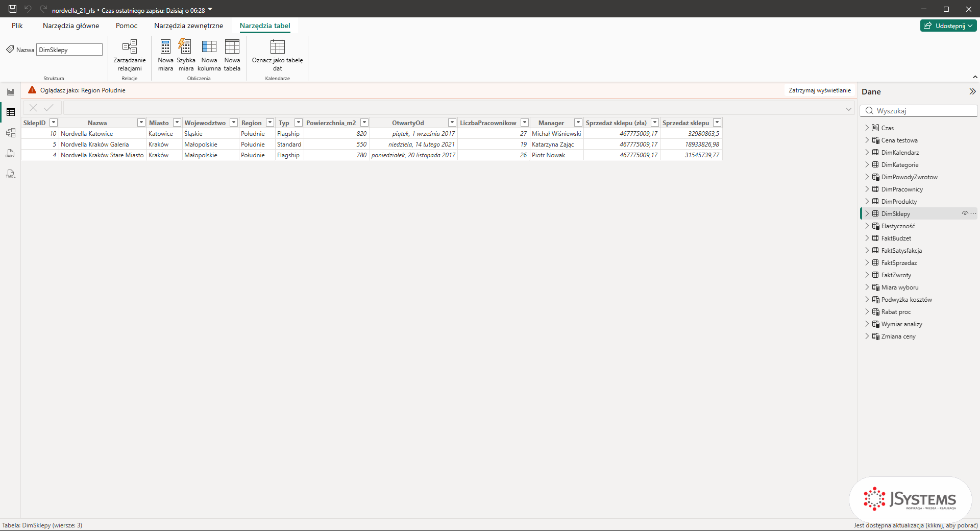The height and width of the screenshot is (531, 980).
Task: Confirm formula with checkmark icon
Action: click(48, 108)
